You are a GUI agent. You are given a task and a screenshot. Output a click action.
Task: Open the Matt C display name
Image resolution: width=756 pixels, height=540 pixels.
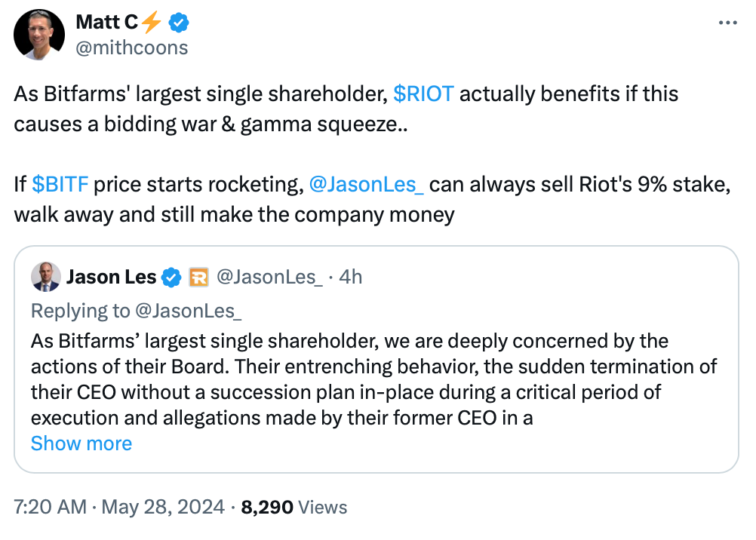pyautogui.click(x=106, y=23)
